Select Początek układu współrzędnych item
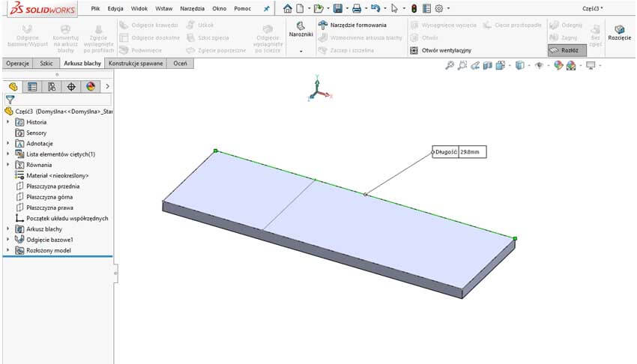This screenshot has height=364, width=637. click(x=67, y=218)
